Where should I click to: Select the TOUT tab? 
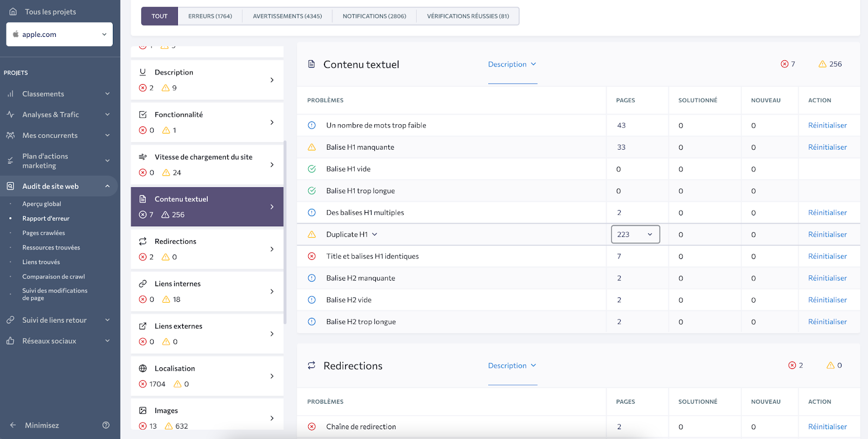pos(159,16)
